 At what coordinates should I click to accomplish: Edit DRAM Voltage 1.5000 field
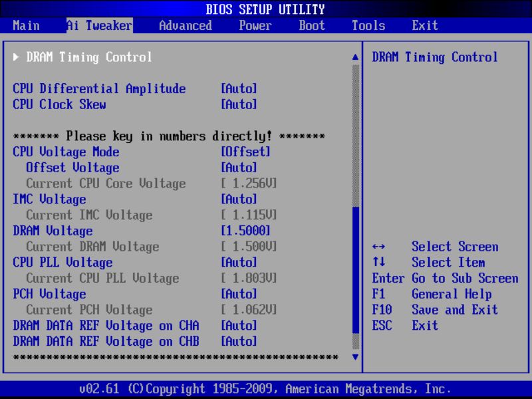click(x=245, y=231)
